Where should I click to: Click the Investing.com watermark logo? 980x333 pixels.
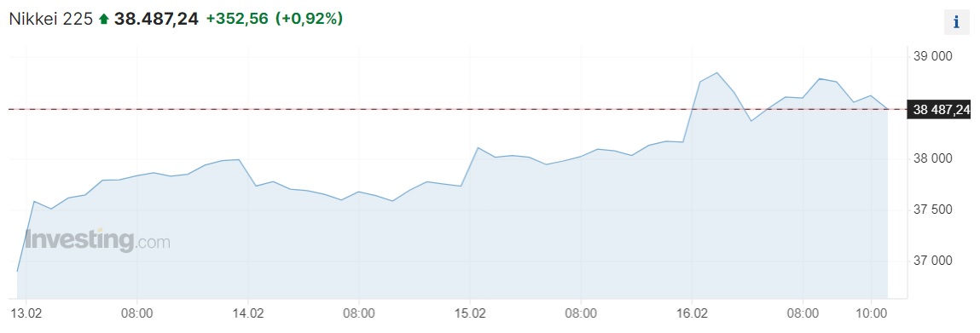click(x=97, y=240)
